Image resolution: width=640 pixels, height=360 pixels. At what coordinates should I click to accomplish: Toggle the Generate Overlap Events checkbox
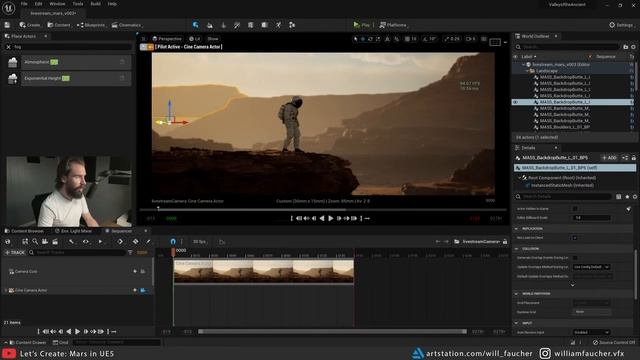[575, 258]
